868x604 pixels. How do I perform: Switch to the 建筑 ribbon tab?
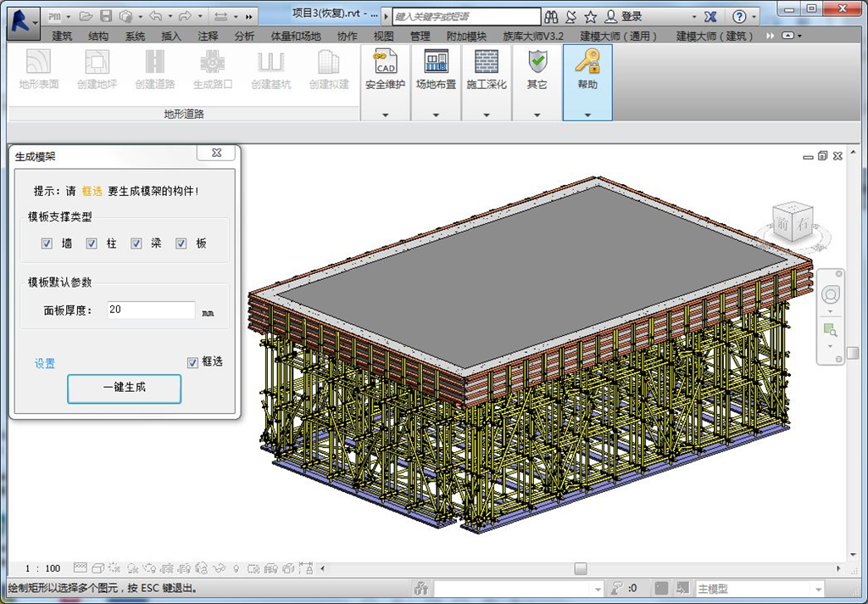pyautogui.click(x=62, y=36)
